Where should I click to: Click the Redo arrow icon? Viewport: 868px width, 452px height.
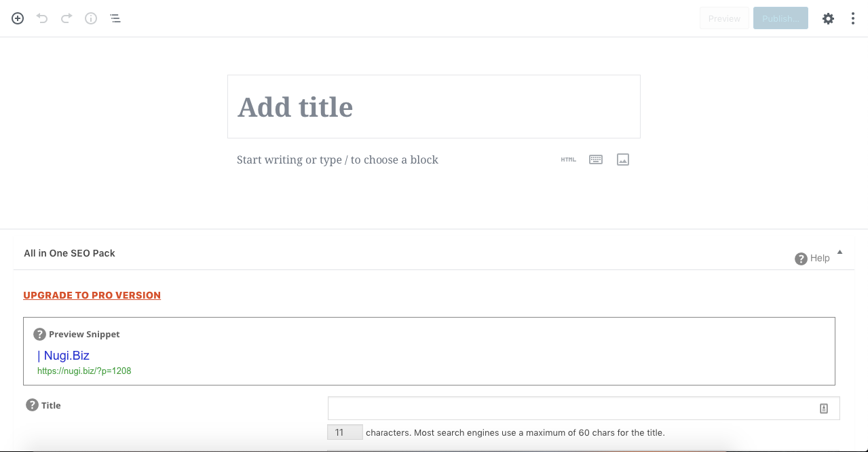(67, 18)
